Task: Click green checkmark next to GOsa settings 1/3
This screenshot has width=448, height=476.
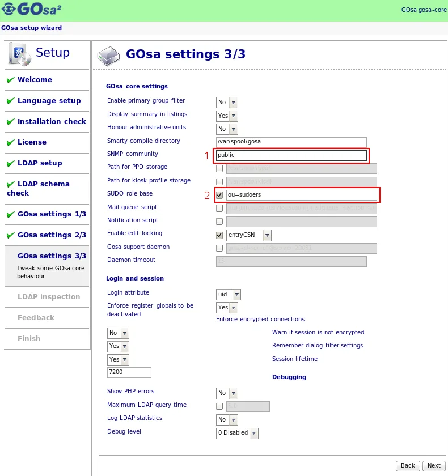Action: [x=11, y=214]
